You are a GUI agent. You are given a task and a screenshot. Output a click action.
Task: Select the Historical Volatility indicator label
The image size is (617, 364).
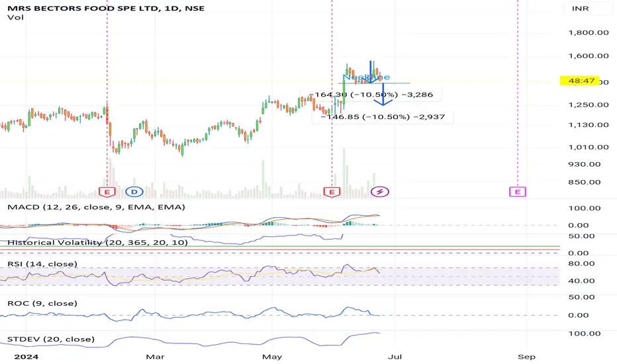(97, 242)
